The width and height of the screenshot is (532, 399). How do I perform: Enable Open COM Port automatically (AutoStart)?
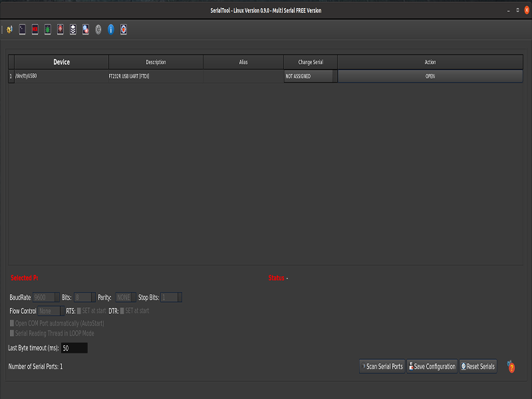[11, 324]
